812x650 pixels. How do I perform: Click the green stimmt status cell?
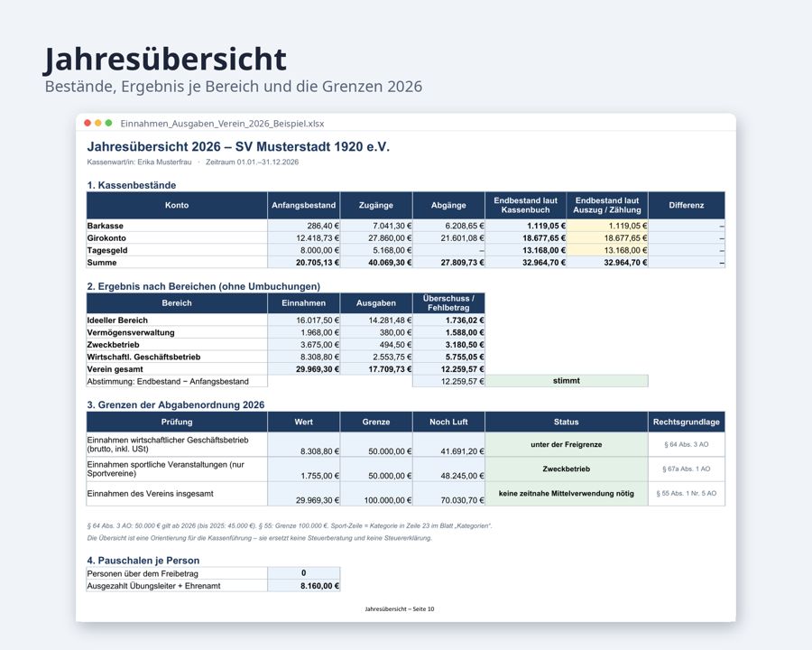click(567, 381)
